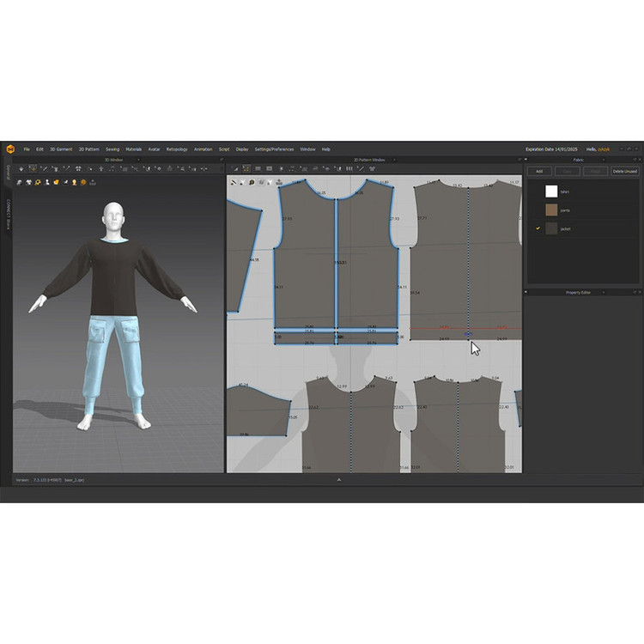Select the brown pants fabric swatch
This screenshot has width=644, height=644.
[x=551, y=210]
